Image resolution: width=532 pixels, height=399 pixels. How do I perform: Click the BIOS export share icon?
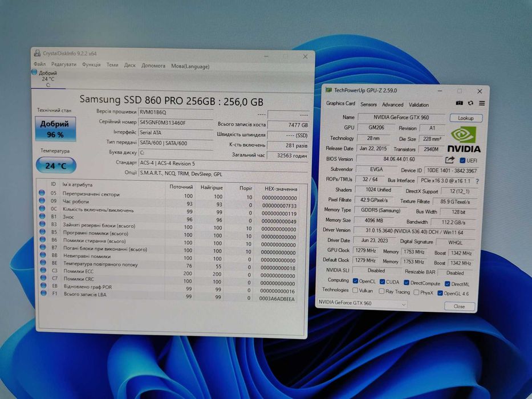coord(449,160)
